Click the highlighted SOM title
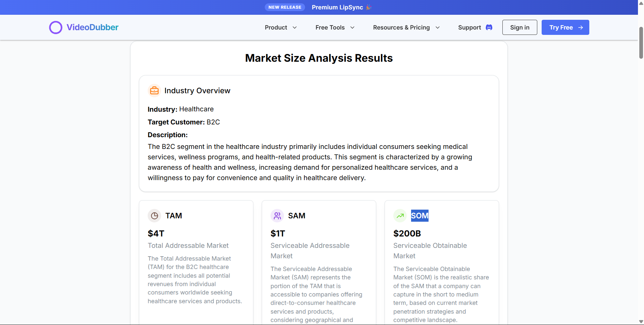 (420, 216)
